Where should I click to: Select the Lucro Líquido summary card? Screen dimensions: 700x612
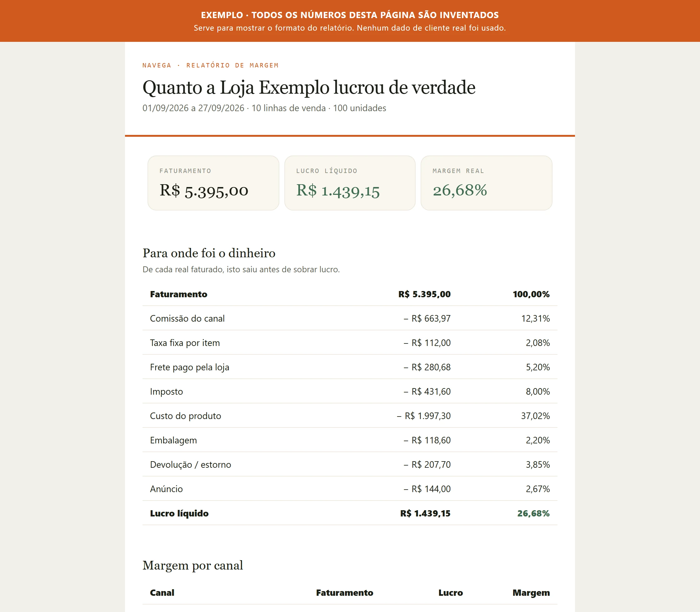coord(350,183)
